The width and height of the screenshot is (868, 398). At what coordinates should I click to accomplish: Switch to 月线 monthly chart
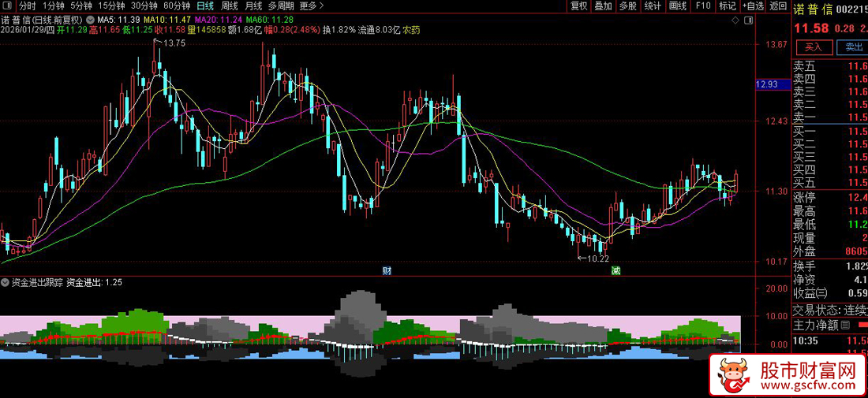point(253,6)
